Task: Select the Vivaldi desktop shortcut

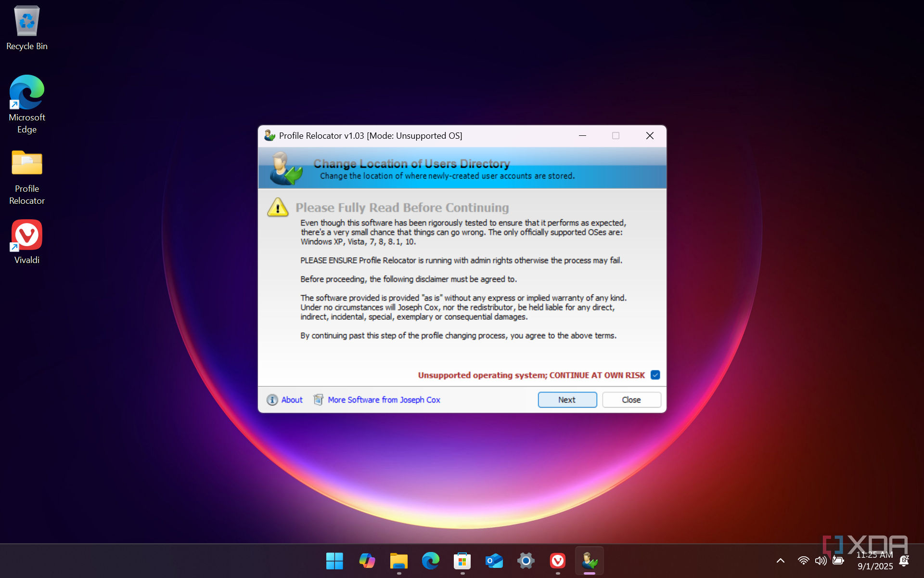Action: pos(27,242)
